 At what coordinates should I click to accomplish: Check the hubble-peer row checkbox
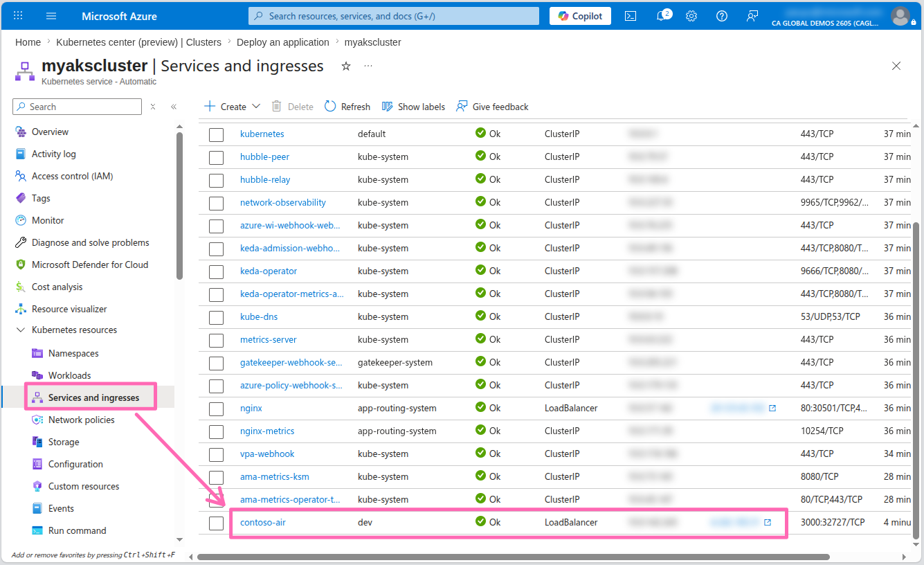click(x=216, y=157)
